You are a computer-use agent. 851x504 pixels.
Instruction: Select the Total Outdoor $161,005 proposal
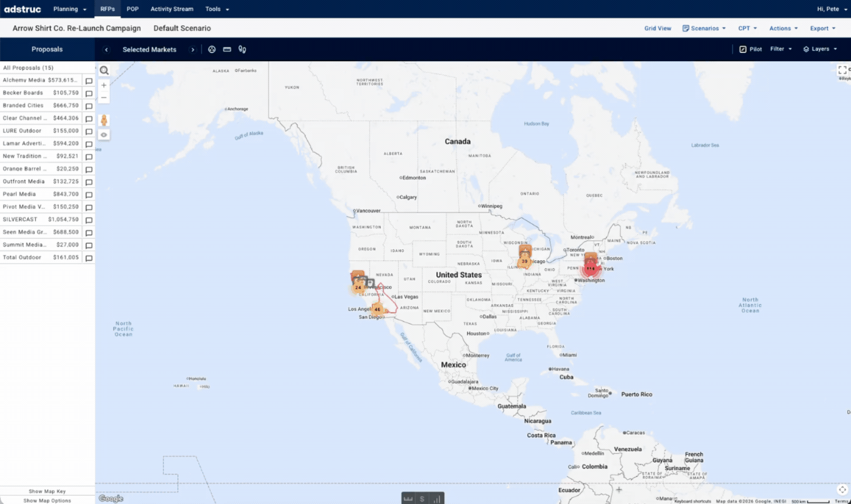tap(41, 257)
